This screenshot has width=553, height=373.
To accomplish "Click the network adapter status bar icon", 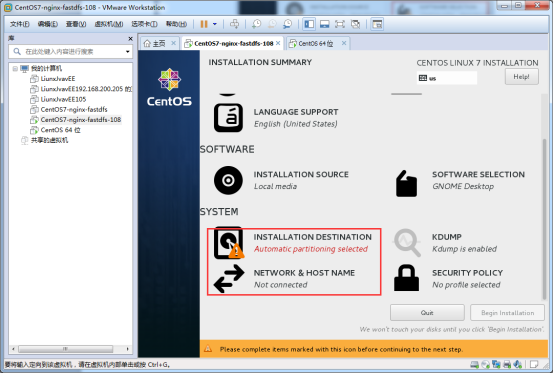I will click(496, 364).
